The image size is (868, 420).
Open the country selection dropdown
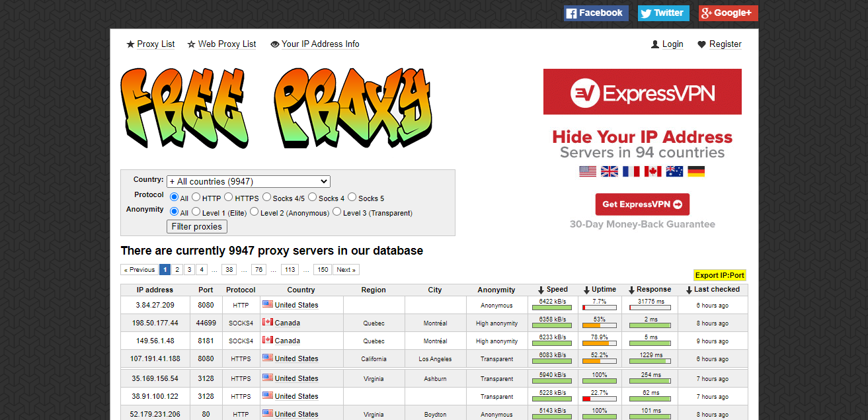click(248, 181)
